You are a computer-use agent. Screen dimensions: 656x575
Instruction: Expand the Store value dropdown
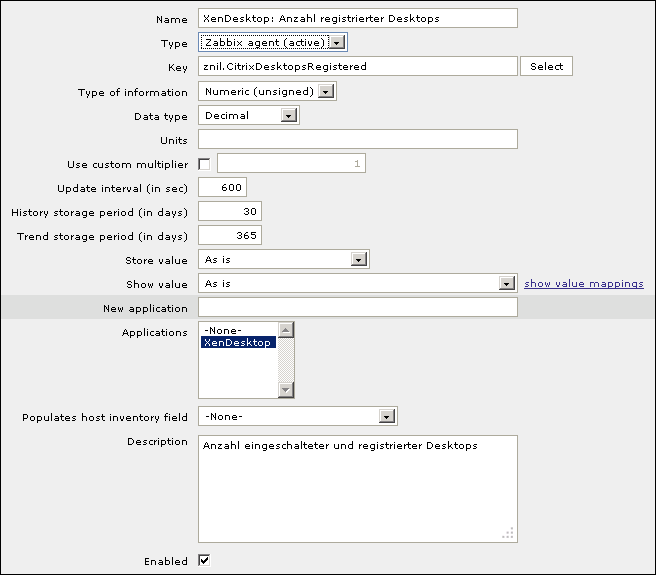point(284,260)
